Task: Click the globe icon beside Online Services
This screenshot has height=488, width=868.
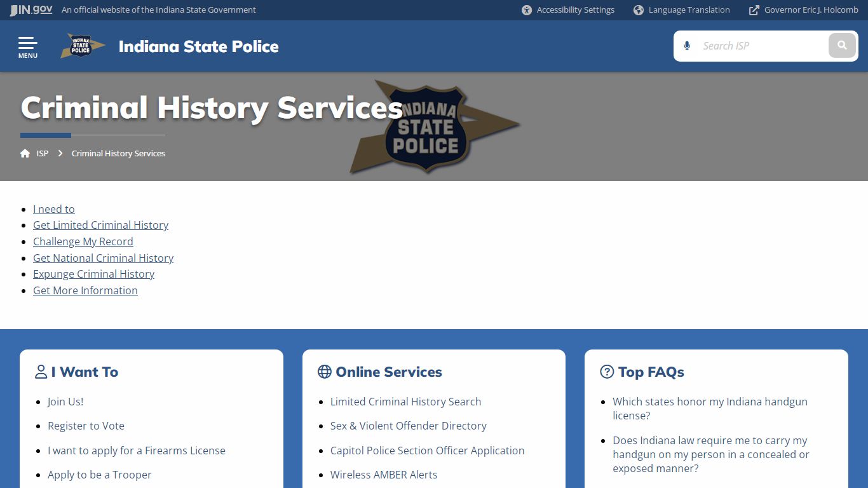Action: (324, 372)
